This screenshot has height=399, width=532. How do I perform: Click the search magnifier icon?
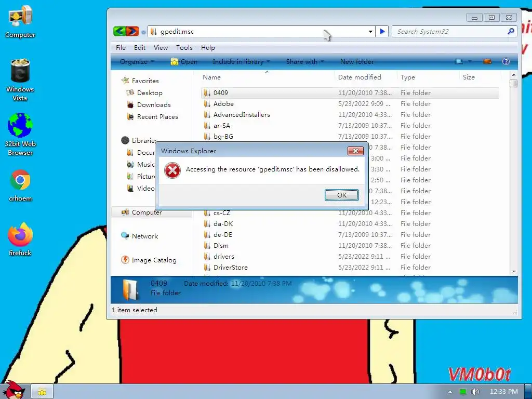pyautogui.click(x=511, y=31)
